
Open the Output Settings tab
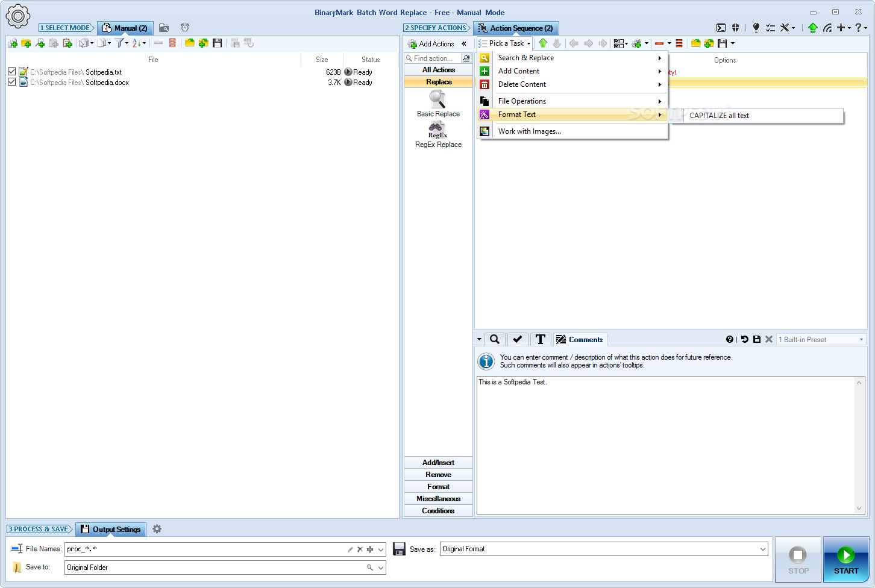point(111,530)
